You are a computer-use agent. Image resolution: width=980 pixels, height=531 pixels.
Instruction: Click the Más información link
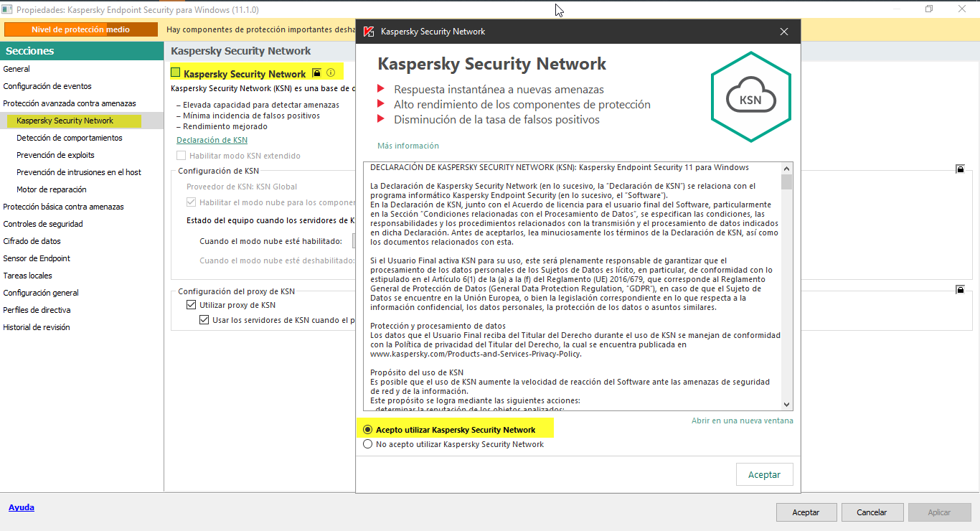[408, 146]
